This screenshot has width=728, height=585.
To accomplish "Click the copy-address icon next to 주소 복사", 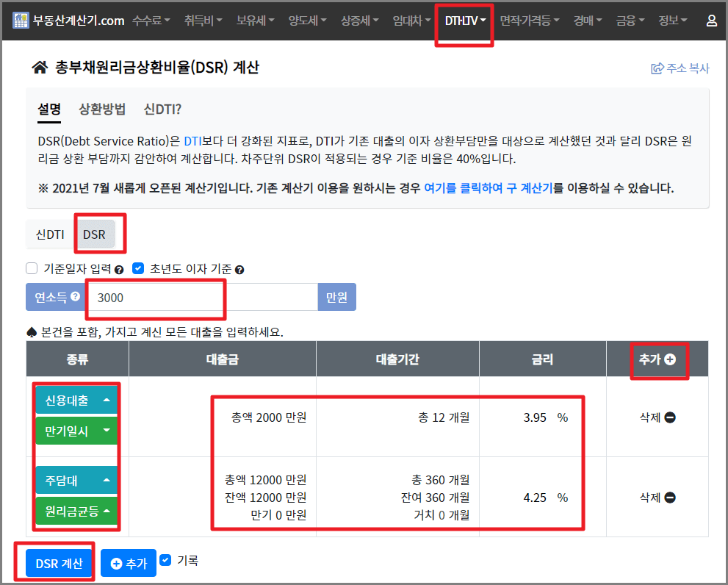I will coord(656,68).
